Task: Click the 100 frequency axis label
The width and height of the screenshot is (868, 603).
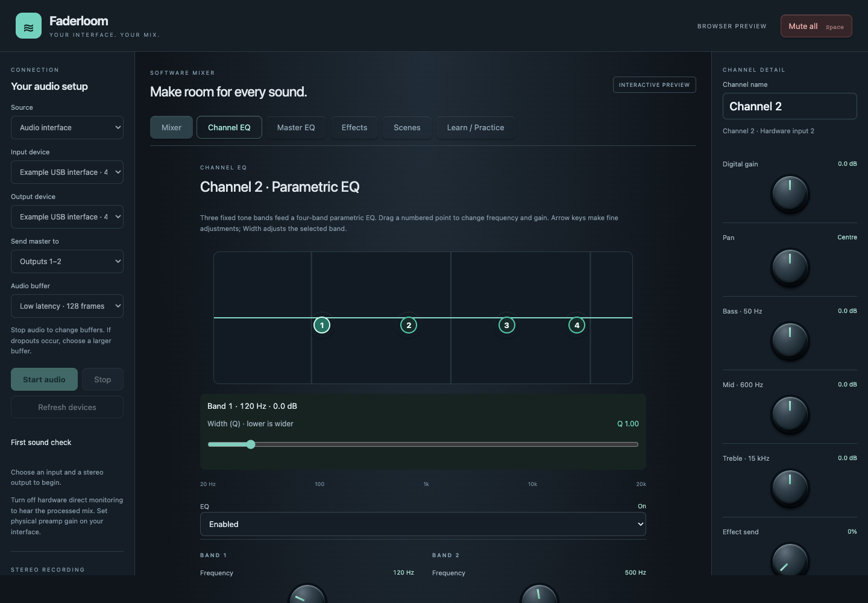Action: [319, 484]
